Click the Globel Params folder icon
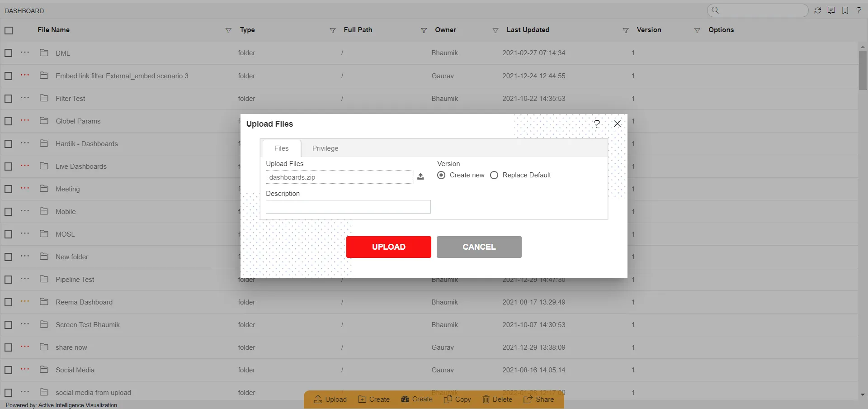Viewport: 868px width, 409px height. point(44,120)
